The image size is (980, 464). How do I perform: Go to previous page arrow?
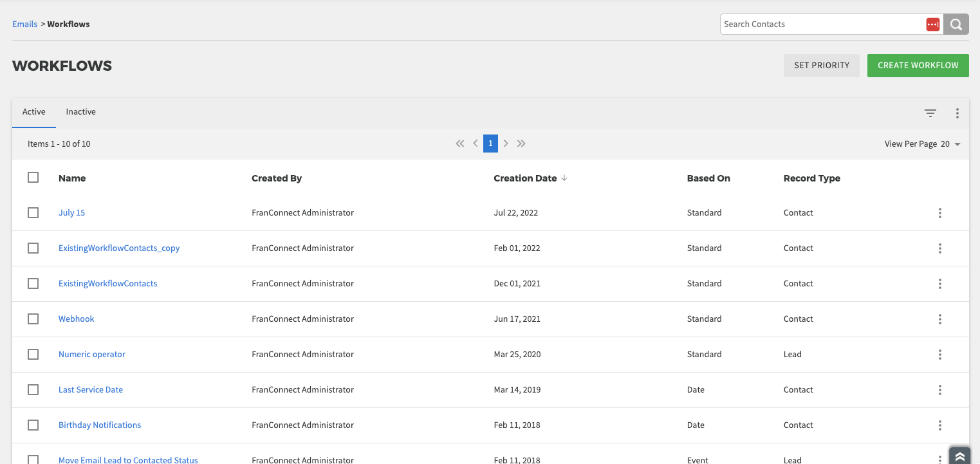476,144
